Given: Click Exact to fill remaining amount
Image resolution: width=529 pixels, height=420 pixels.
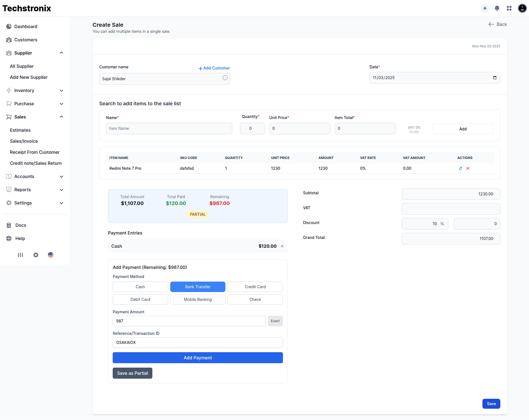Looking at the screenshot, I should pyautogui.click(x=275, y=321).
